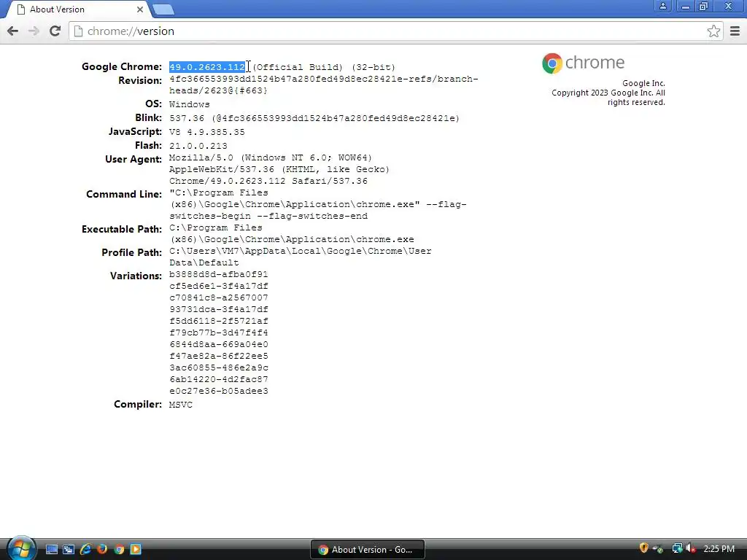Viewport: 747px width, 560px height.
Task: Click the variation b3888d8d-afba0f91
Action: click(219, 275)
